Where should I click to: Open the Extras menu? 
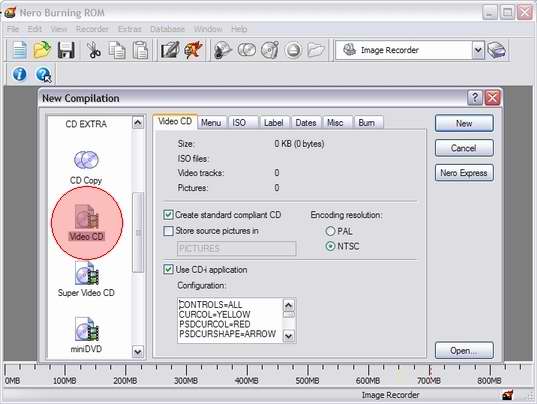point(129,29)
